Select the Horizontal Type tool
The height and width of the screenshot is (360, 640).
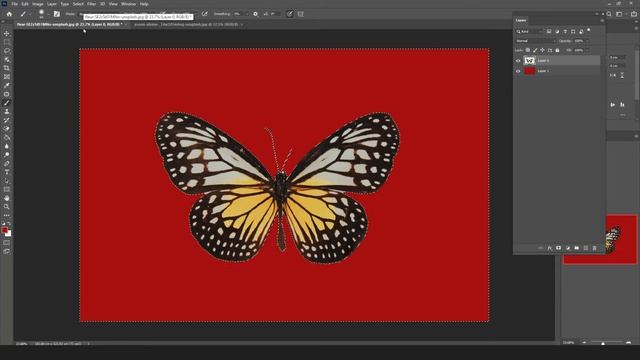[7, 172]
